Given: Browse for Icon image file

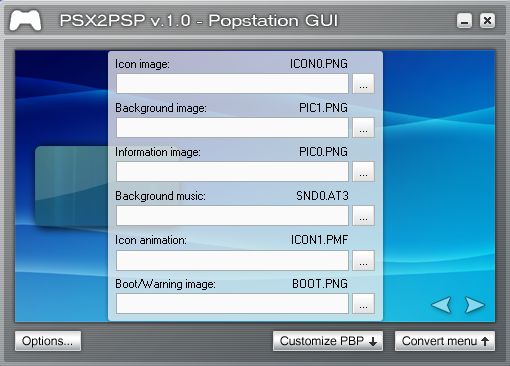Looking at the screenshot, I should tap(363, 84).
